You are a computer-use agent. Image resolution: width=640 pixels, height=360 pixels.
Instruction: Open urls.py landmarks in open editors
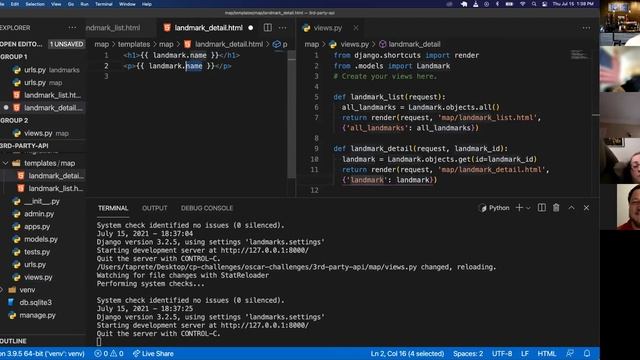tap(43, 70)
